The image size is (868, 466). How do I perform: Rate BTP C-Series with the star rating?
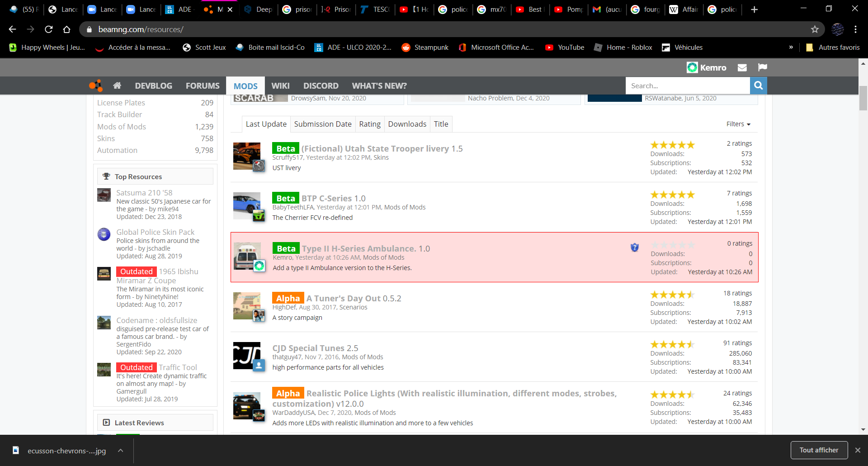[x=672, y=195]
